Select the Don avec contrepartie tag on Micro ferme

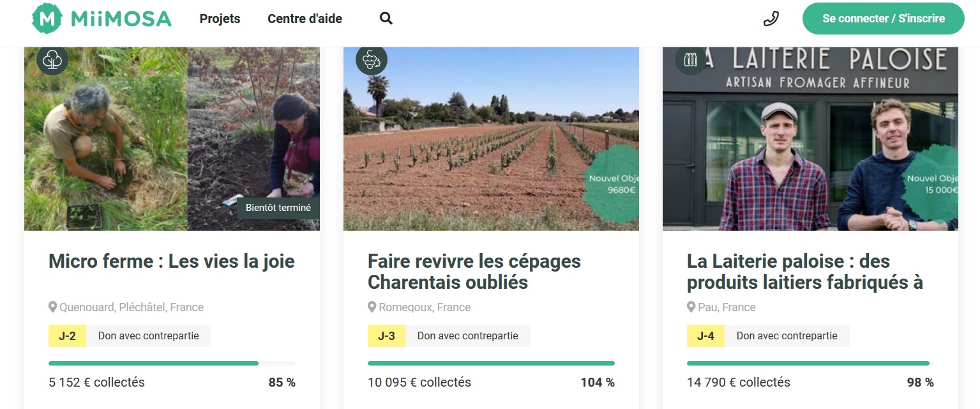coord(149,336)
